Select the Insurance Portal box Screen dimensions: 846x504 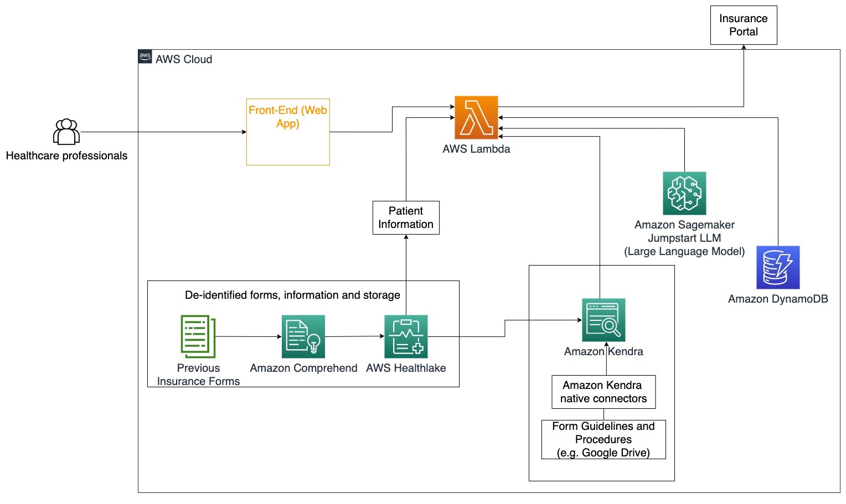744,25
